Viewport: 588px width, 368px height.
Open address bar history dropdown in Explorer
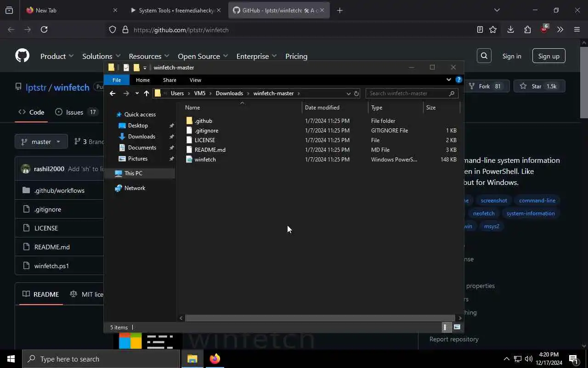tap(348, 93)
